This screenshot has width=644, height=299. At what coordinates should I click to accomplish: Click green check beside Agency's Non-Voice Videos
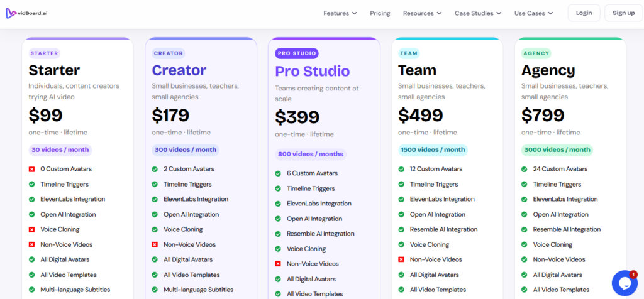coord(525,259)
